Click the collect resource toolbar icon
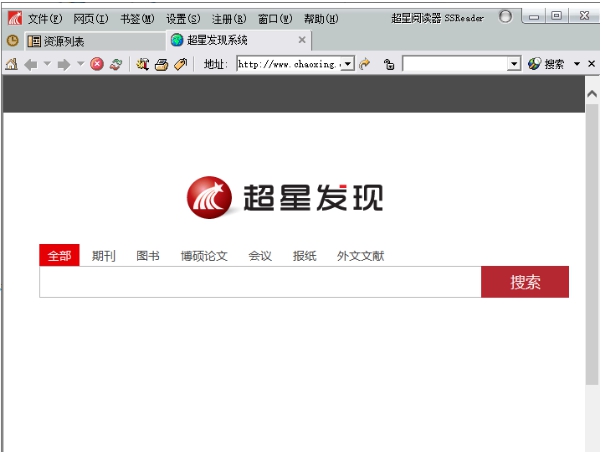 point(143,64)
